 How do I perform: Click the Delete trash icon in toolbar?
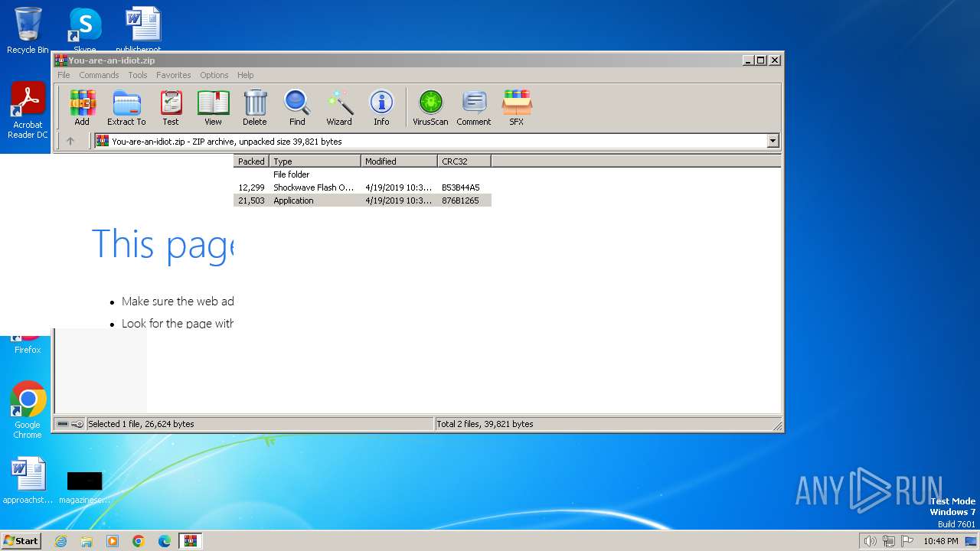click(255, 108)
